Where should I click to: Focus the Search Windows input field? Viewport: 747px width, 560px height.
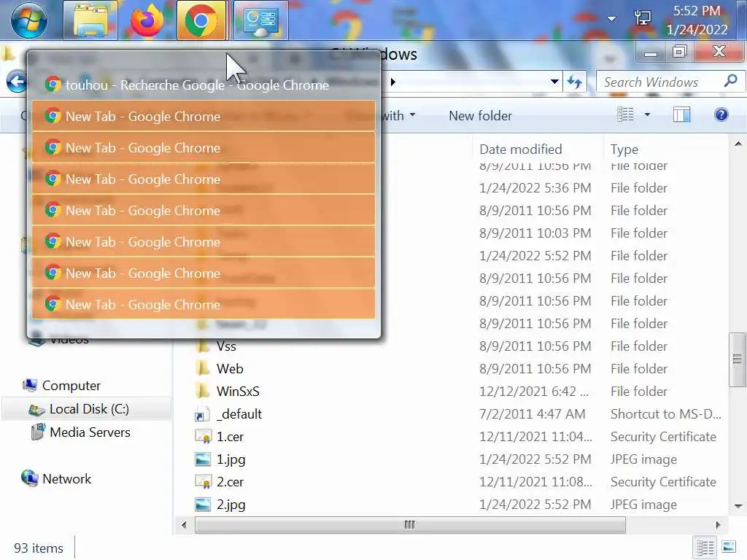[662, 82]
